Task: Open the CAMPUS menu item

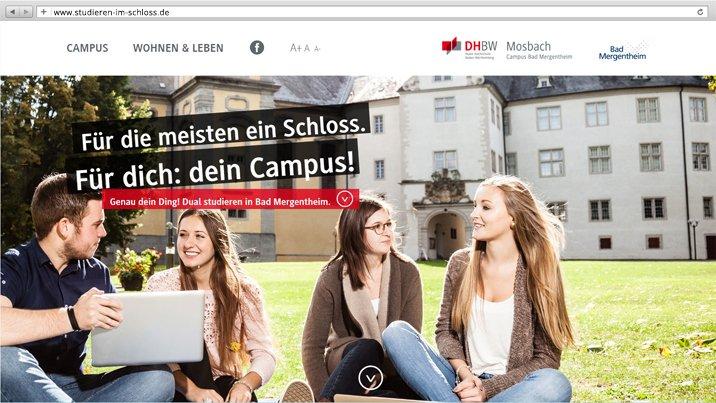Action: coord(87,48)
